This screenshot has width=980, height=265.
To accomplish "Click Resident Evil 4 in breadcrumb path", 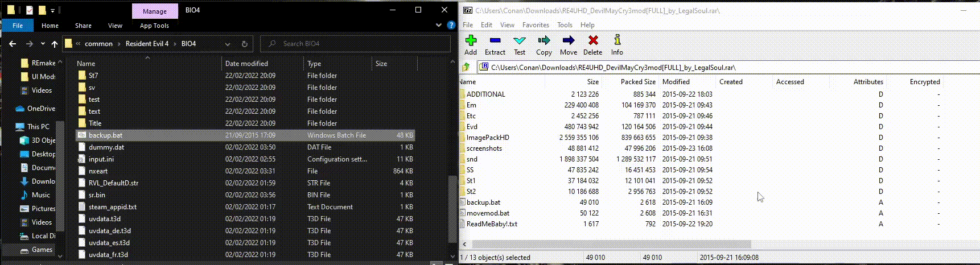I will coord(147,44).
